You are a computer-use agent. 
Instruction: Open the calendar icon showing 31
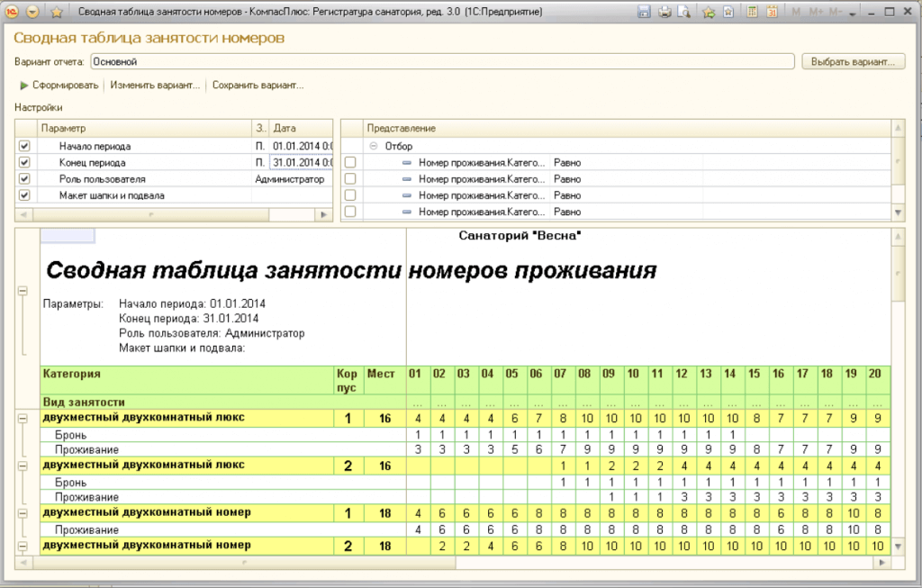pyautogui.click(x=771, y=12)
